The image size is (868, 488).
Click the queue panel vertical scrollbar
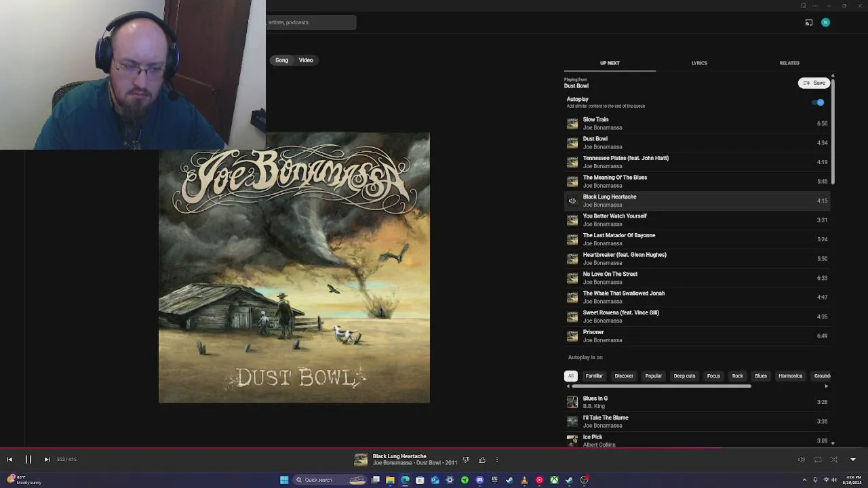833,131
